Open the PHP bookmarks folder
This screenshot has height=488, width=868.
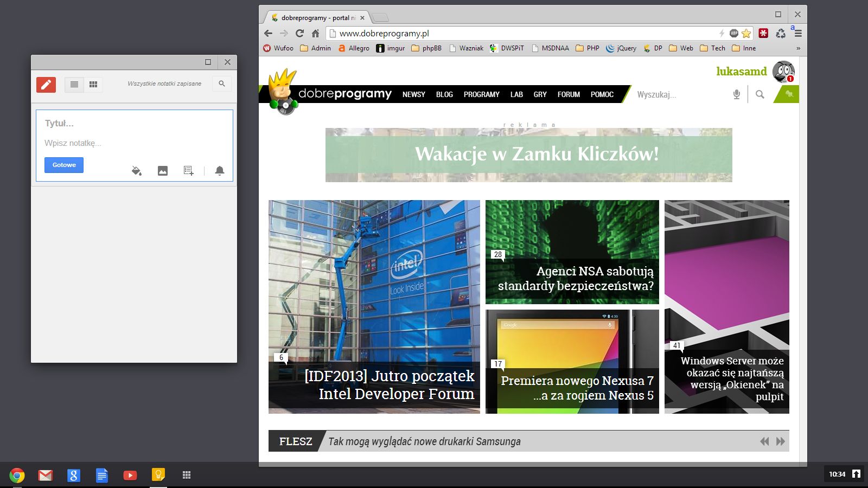[x=588, y=48]
